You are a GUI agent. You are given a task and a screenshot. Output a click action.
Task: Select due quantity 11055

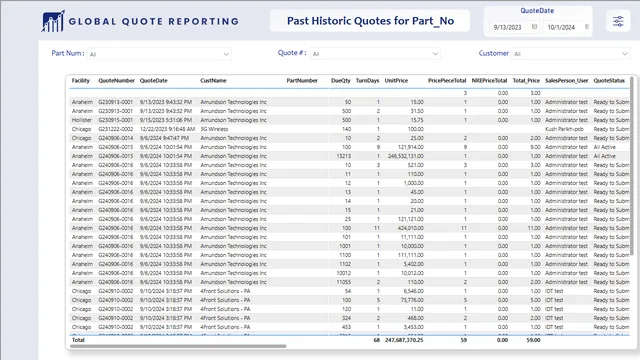[344, 282]
